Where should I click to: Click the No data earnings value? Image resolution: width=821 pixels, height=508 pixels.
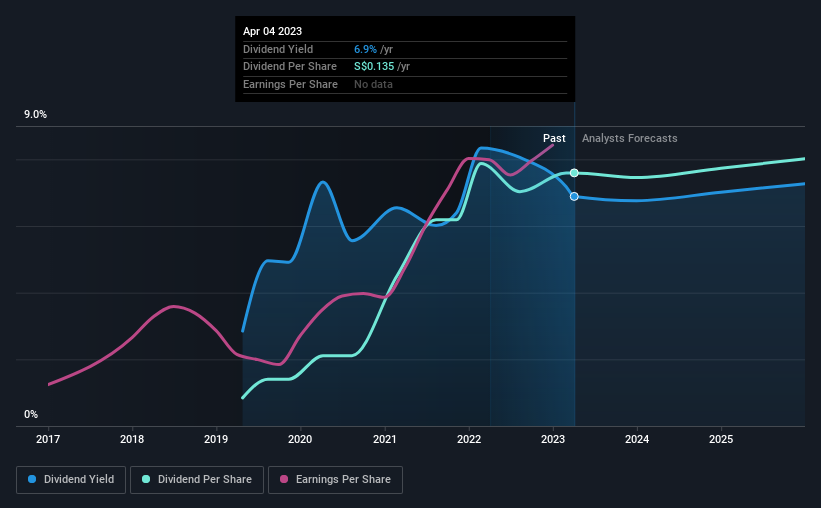point(373,84)
